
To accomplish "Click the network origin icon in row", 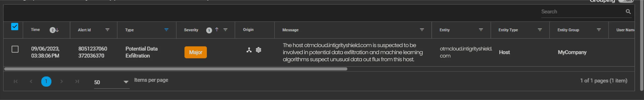I will 249,50.
